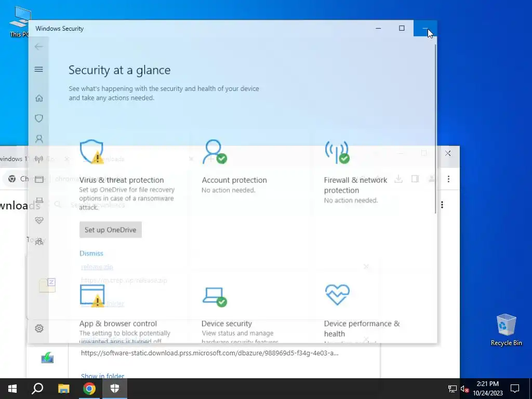The width and height of the screenshot is (532, 399).
Task: Click the downloaded file icon in Chrome downloads
Action: click(47, 357)
